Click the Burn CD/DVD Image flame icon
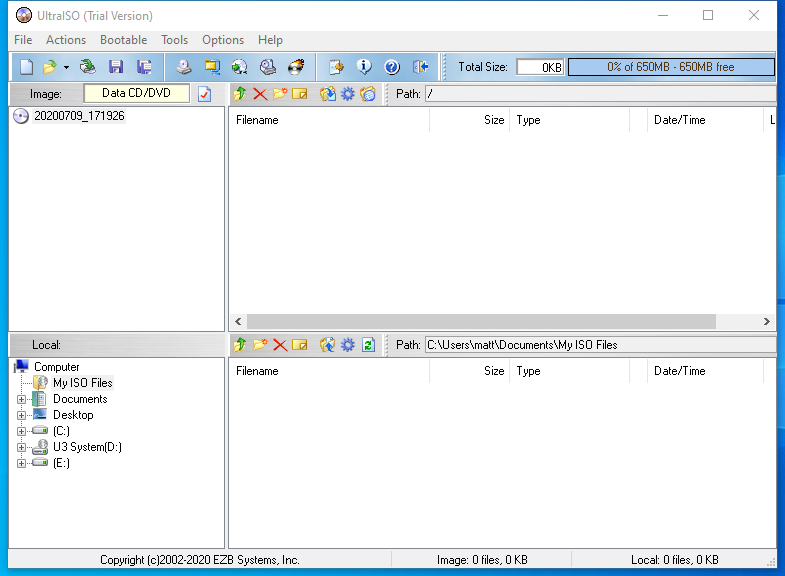This screenshot has width=785, height=576. tap(296, 67)
